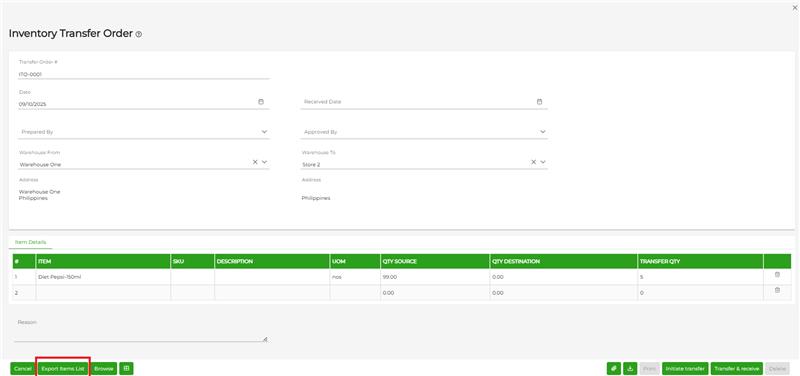Click the Print button
Image resolution: width=800 pixels, height=376 pixels.
(x=649, y=368)
